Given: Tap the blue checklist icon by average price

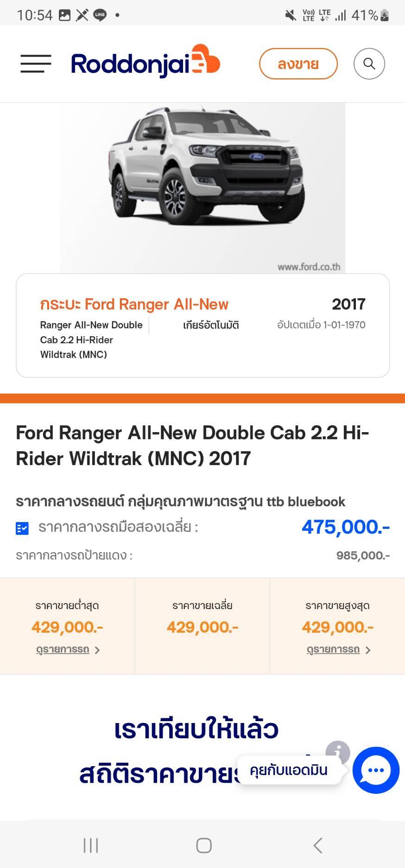Looking at the screenshot, I should pyautogui.click(x=22, y=528).
